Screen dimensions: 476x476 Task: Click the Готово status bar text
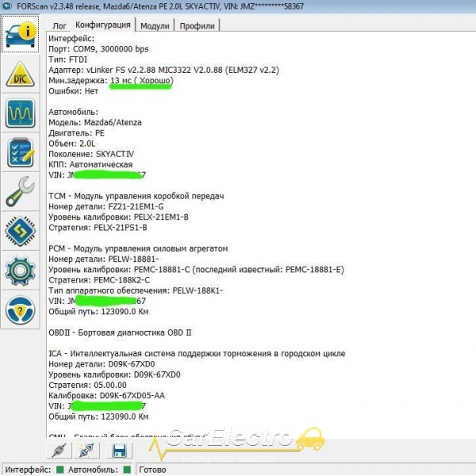pos(153,469)
